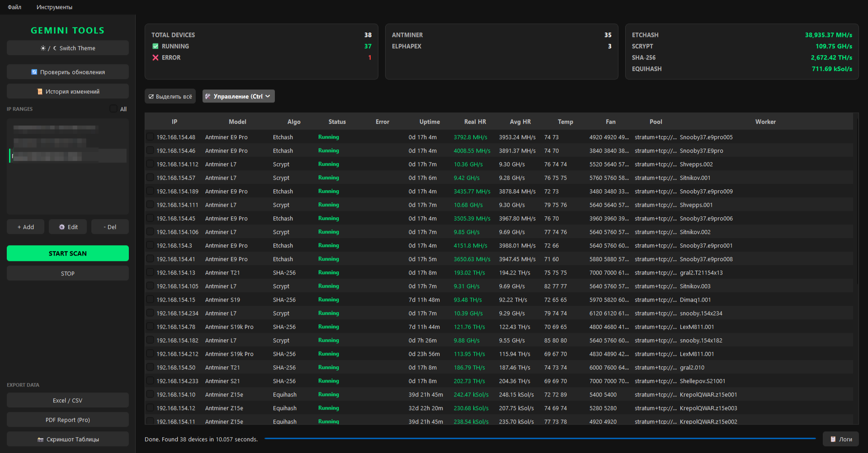Screen dimensions: 868x453
Task: Click the gear icon on Edit button
Action: pos(62,227)
